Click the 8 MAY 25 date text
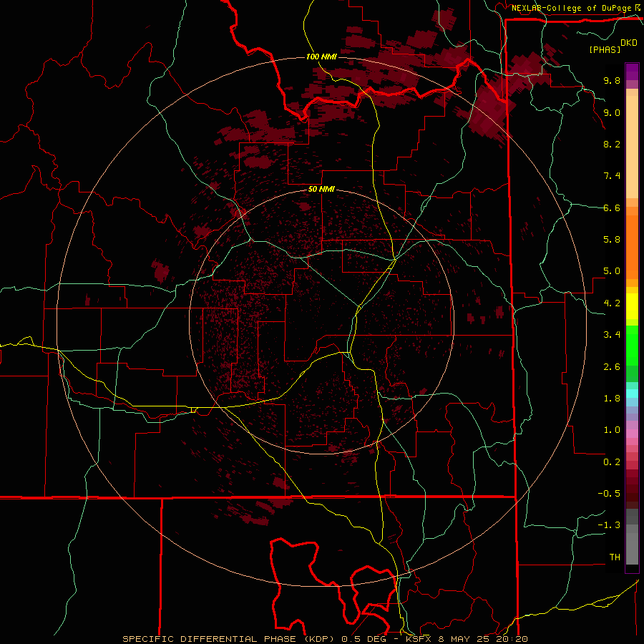644x644 pixels. pyautogui.click(x=466, y=639)
